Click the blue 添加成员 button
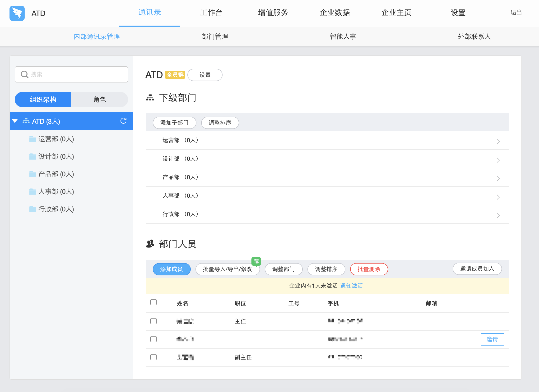The height and width of the screenshot is (392, 539). (x=172, y=269)
